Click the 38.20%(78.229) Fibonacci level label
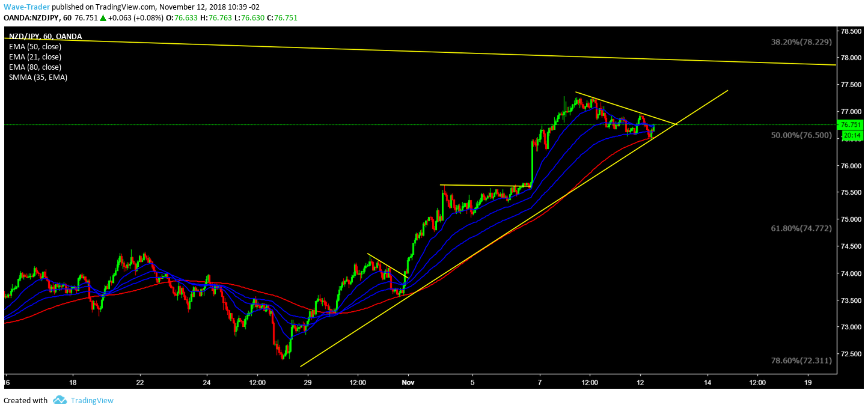Image resolution: width=868 pixels, height=411 pixels. [x=801, y=42]
